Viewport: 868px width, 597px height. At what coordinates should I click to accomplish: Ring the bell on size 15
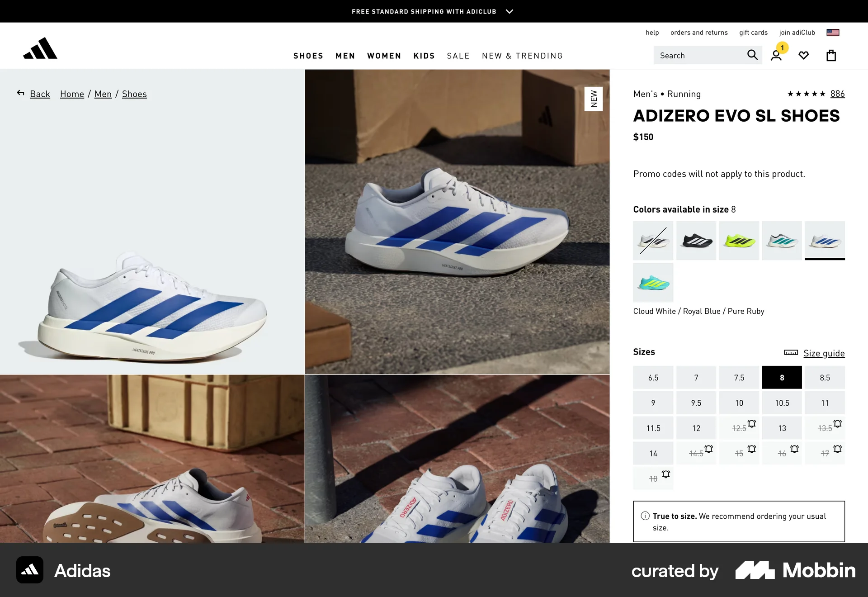[752, 450]
